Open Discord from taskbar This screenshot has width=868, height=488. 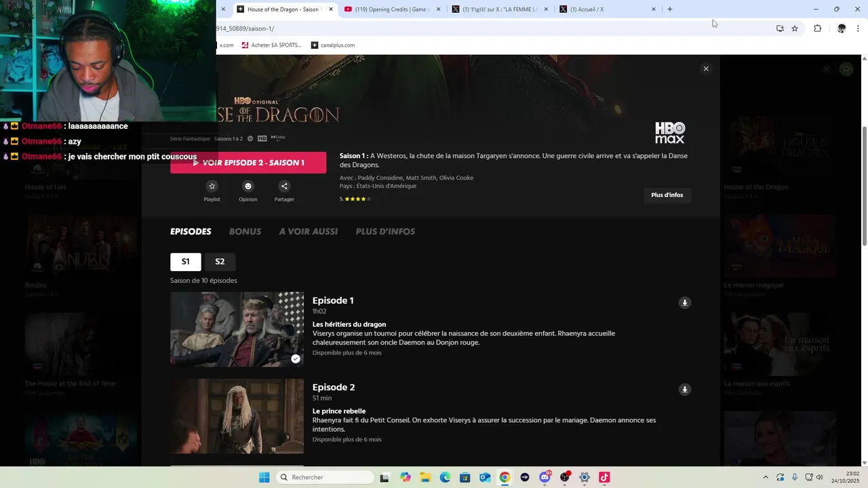[x=545, y=477]
